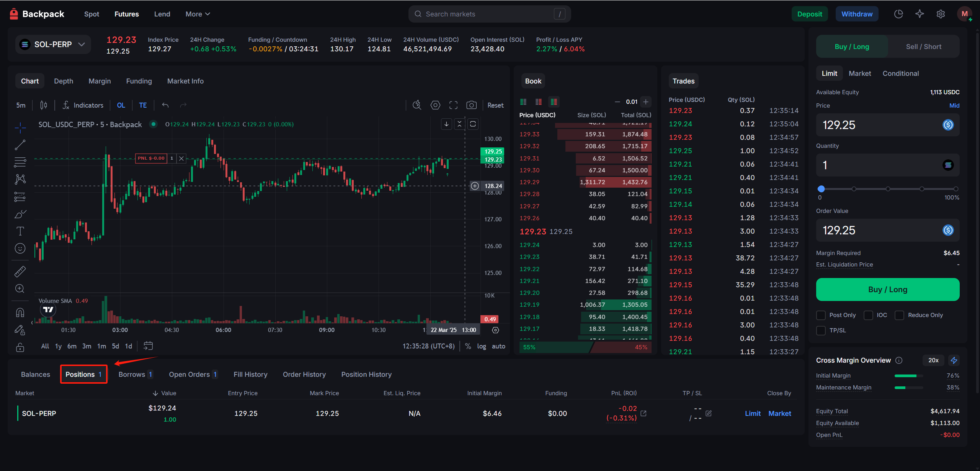Click the Withdraw button

[x=857, y=14]
